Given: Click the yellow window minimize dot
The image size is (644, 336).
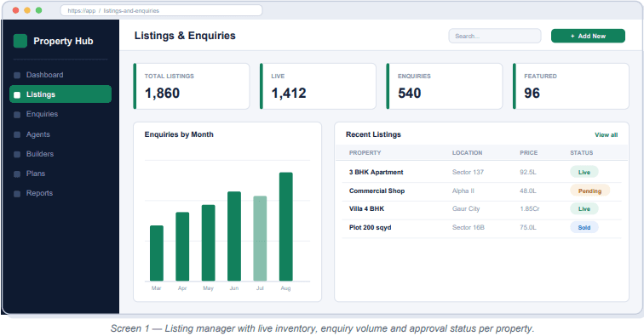Looking at the screenshot, I should (x=27, y=10).
